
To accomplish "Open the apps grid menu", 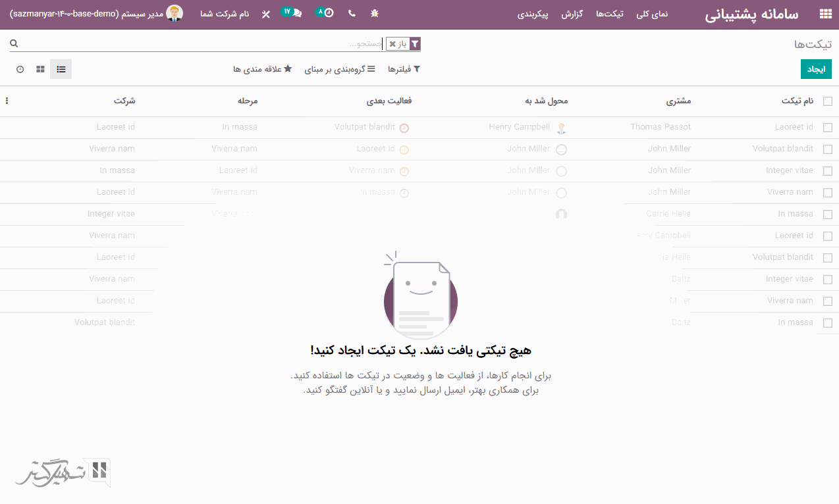I will click(x=825, y=14).
